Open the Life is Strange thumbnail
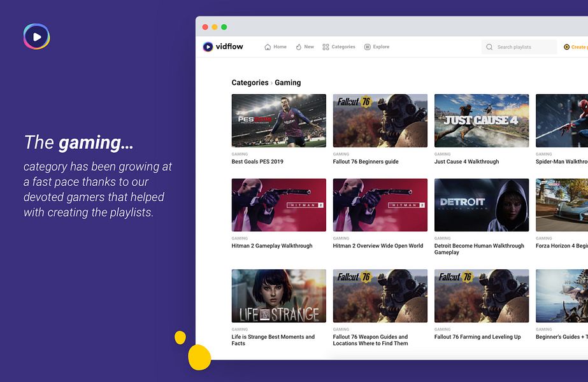 tap(279, 296)
